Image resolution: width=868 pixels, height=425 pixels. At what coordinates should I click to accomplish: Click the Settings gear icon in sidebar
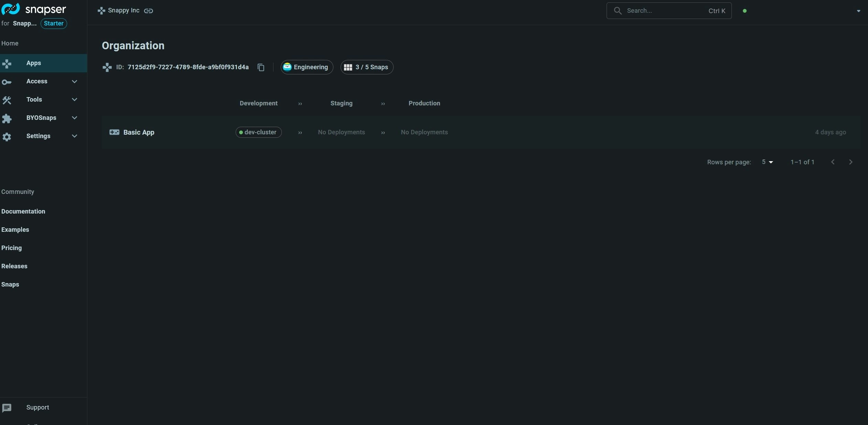pos(7,137)
